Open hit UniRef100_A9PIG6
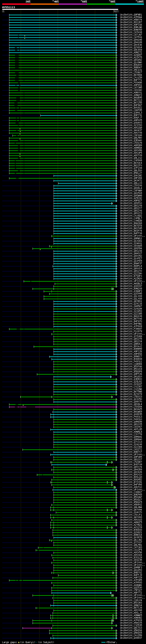 coord(131,25)
